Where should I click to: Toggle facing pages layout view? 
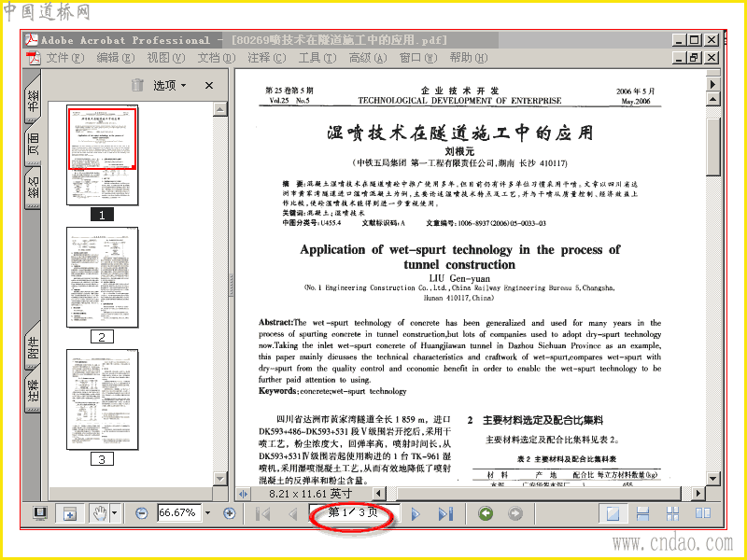pos(703,513)
